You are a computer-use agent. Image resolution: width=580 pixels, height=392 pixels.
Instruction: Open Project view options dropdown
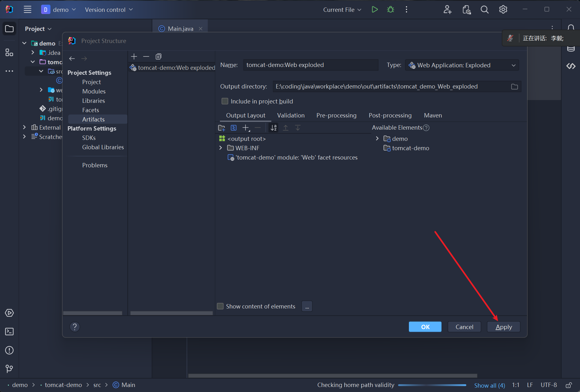click(x=38, y=29)
